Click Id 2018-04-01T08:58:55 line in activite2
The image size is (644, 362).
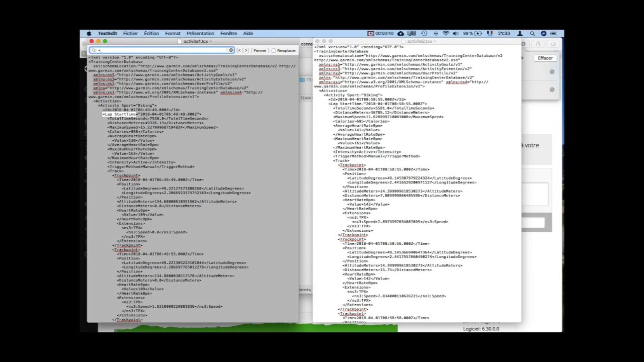pyautogui.click(x=367, y=100)
